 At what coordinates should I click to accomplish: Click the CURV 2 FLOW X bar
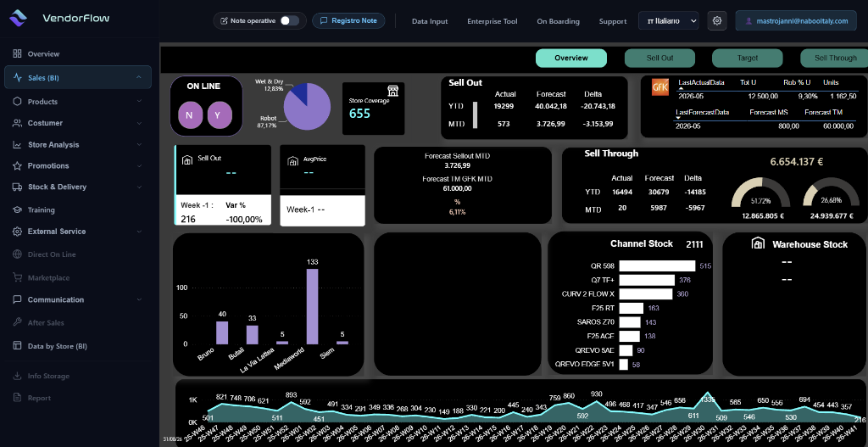[646, 294]
